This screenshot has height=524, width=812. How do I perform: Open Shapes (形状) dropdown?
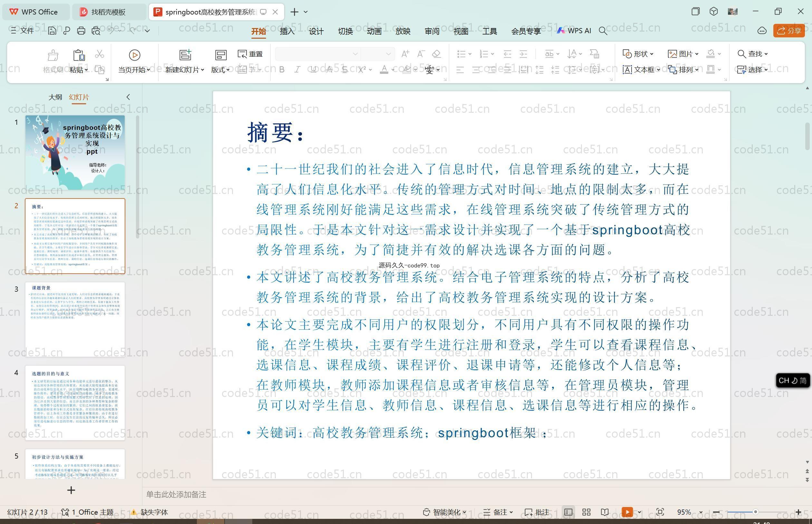tap(638, 54)
